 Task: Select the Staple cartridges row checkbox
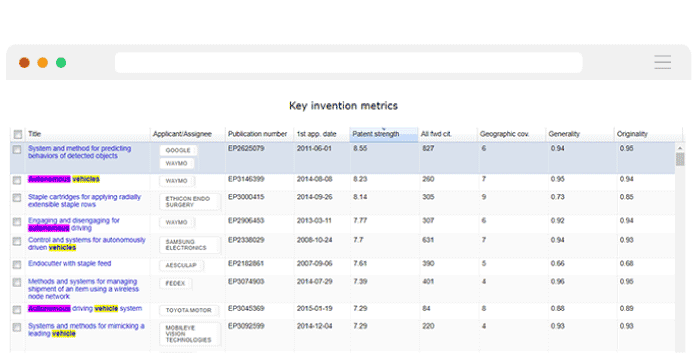(17, 198)
